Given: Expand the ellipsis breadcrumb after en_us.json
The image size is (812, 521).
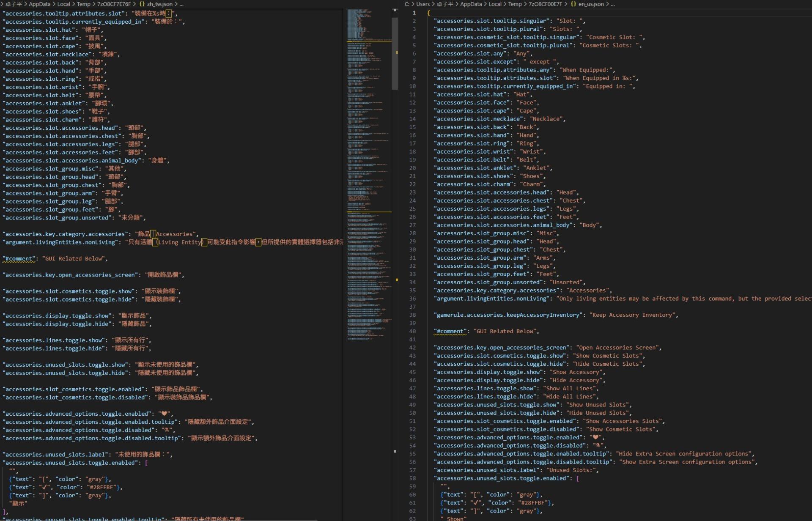Looking at the screenshot, I should (613, 4).
